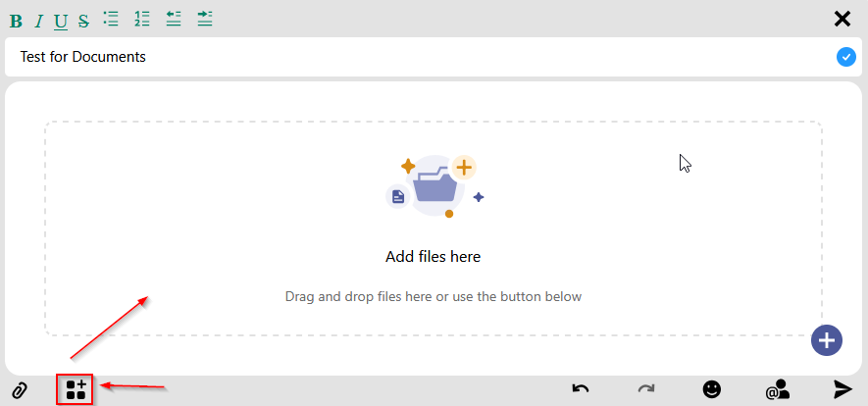Click the 'Add files here' drop zone
The height and width of the screenshot is (406, 868).
(433, 228)
